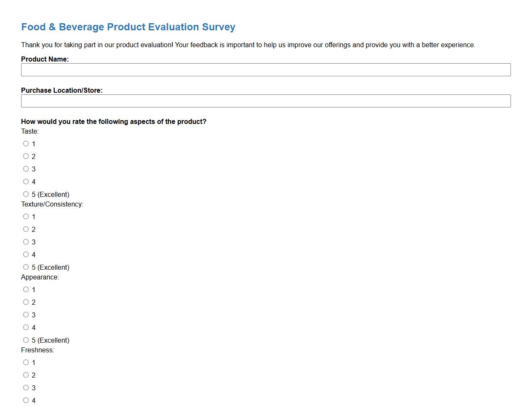
Task: Select rating 1 for Texture/Consistency
Action: (26, 216)
